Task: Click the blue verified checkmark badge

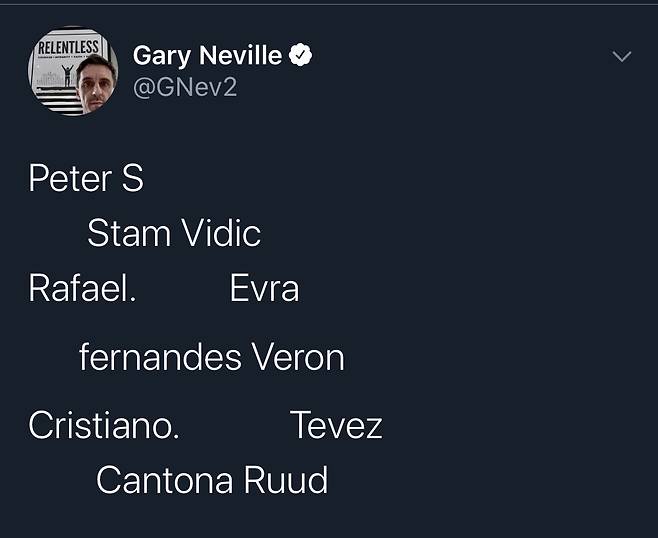Action: point(300,56)
